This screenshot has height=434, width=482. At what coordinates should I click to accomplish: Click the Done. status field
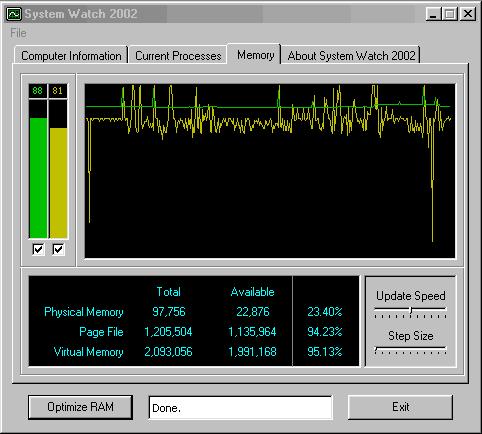(x=241, y=407)
